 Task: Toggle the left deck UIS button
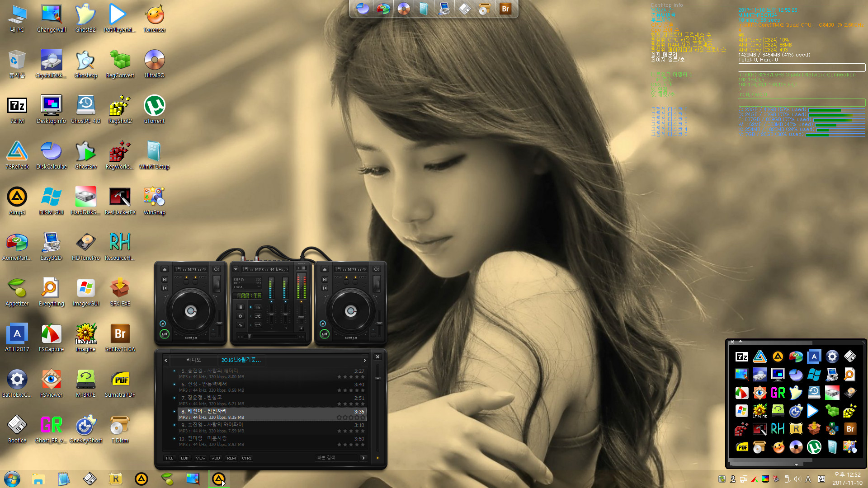pyautogui.click(x=195, y=282)
